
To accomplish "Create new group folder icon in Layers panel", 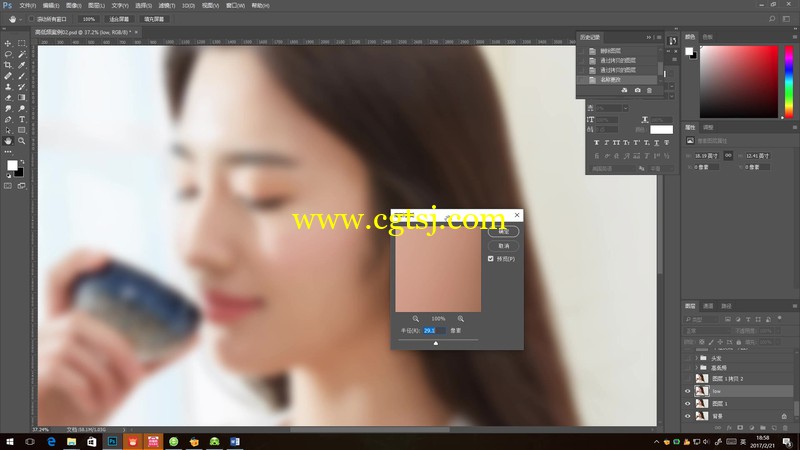I will [x=763, y=428].
